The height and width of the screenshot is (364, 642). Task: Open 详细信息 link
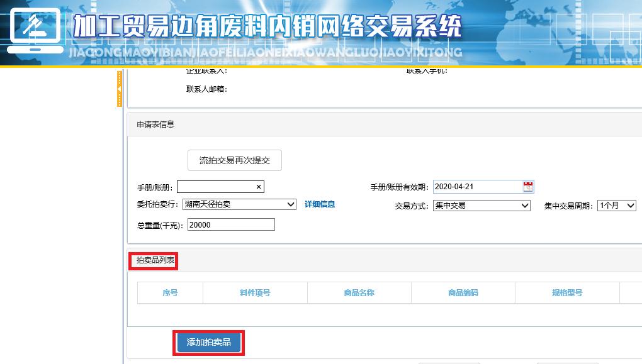click(320, 204)
